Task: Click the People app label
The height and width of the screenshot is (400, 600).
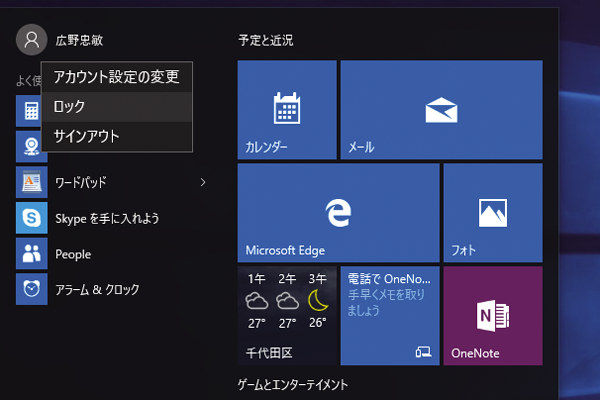Action: 73,254
